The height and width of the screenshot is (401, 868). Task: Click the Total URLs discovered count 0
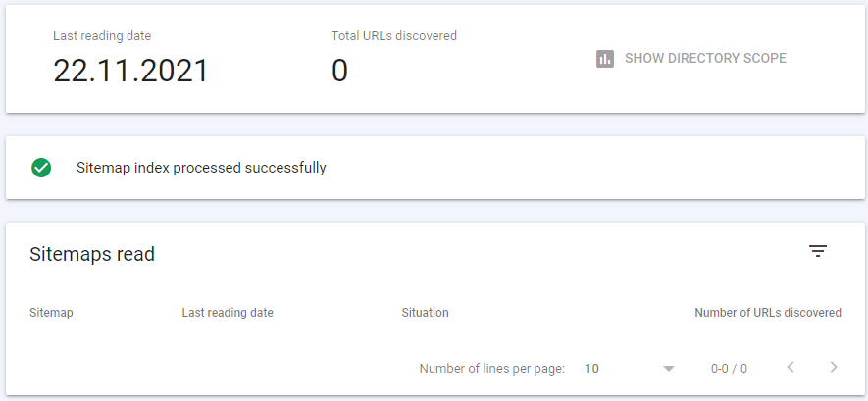coord(339,71)
